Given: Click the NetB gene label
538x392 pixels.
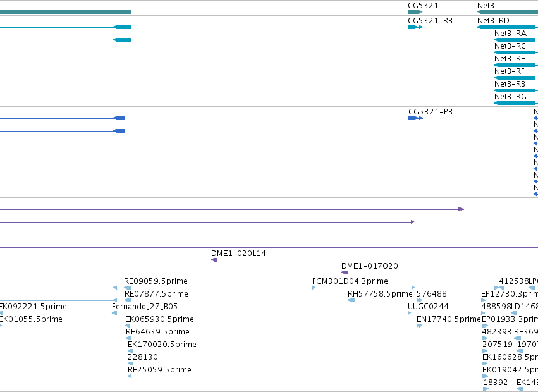Looking at the screenshot, I should click(x=486, y=6).
